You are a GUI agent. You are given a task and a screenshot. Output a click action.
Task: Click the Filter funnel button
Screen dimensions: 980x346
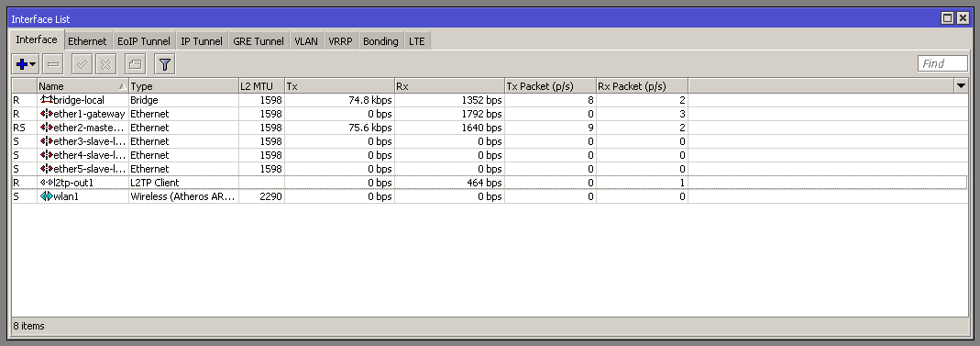pos(164,64)
